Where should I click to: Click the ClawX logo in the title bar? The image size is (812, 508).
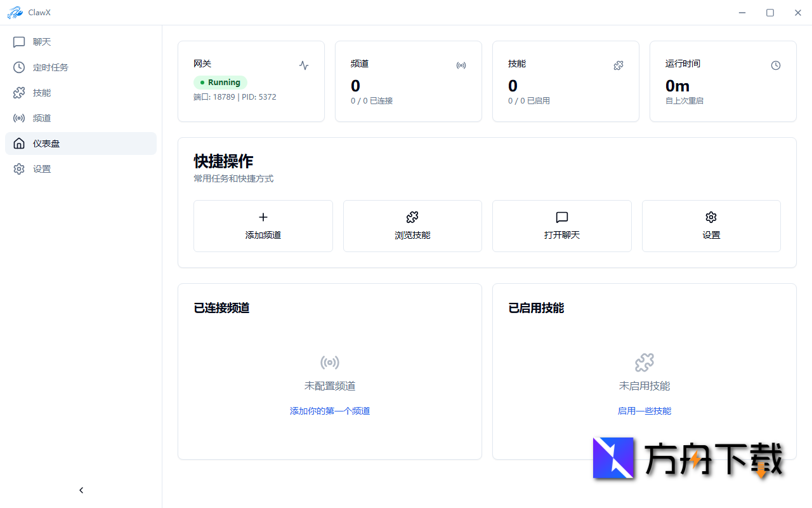pos(15,12)
